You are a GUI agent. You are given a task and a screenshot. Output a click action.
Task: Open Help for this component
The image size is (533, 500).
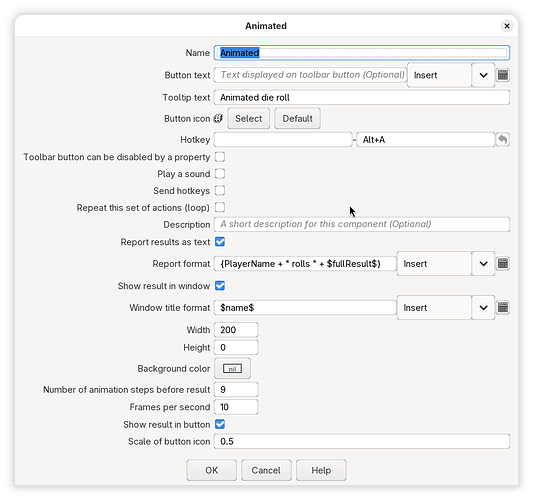(x=321, y=470)
